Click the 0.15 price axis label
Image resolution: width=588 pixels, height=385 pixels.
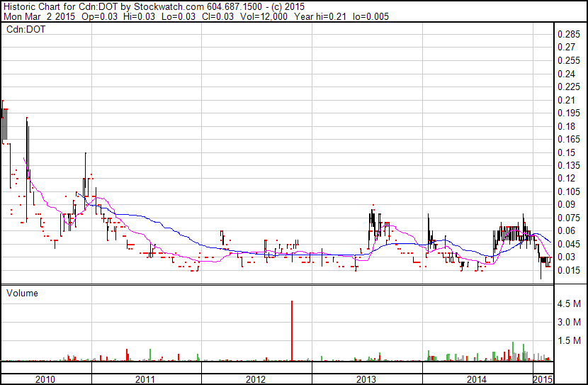pos(567,152)
